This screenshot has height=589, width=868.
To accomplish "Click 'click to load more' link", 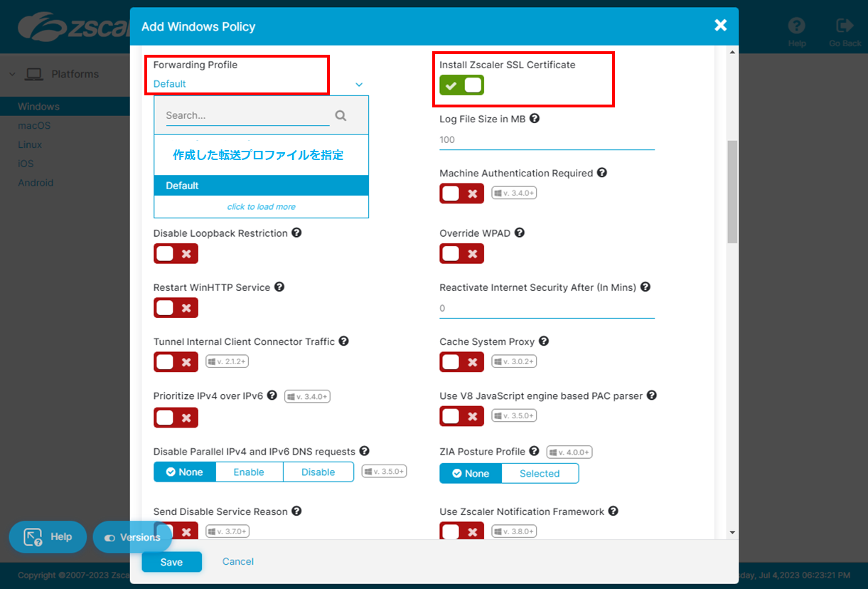I will (261, 207).
